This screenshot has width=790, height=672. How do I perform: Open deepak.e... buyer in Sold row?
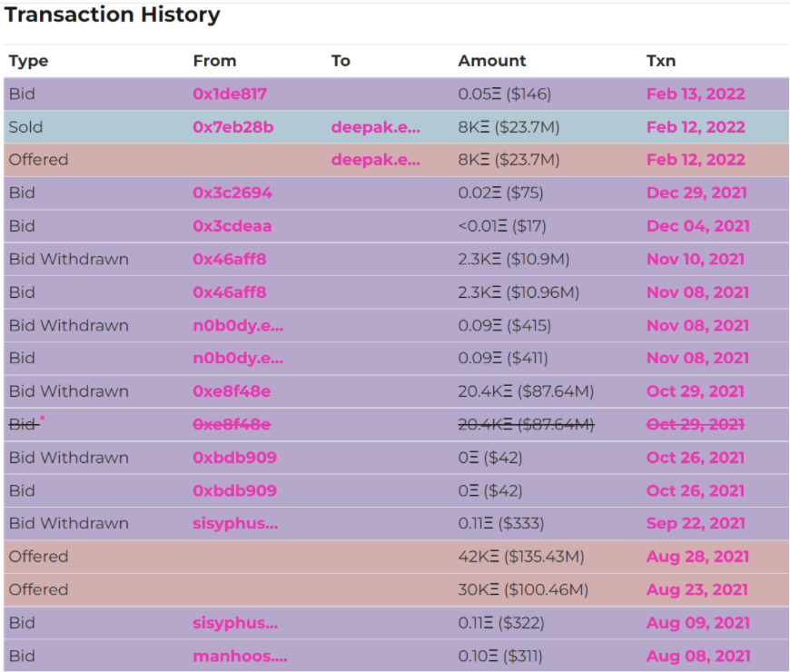[x=375, y=127]
